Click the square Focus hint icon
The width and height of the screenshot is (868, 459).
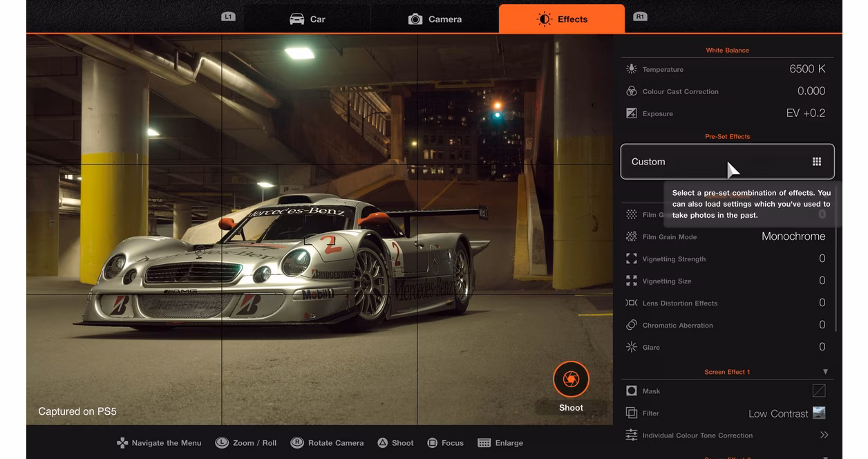[x=433, y=443]
